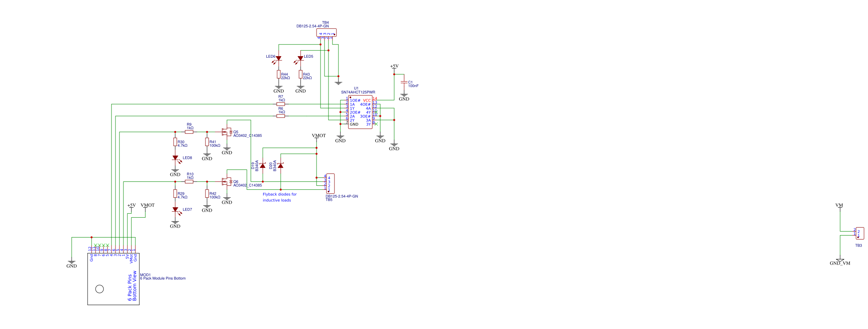The image size is (868, 329).
Task: Click the Q6 MOSFET transistor symbol
Action: coord(227,182)
